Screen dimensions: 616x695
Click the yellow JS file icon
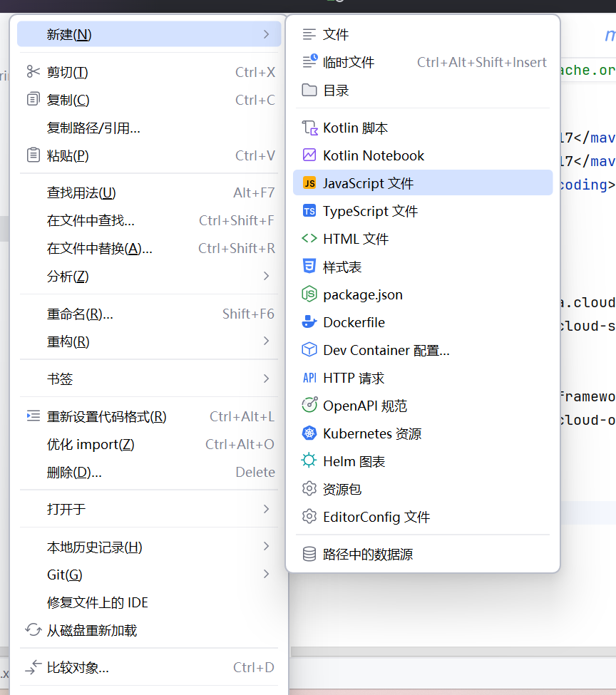point(309,183)
